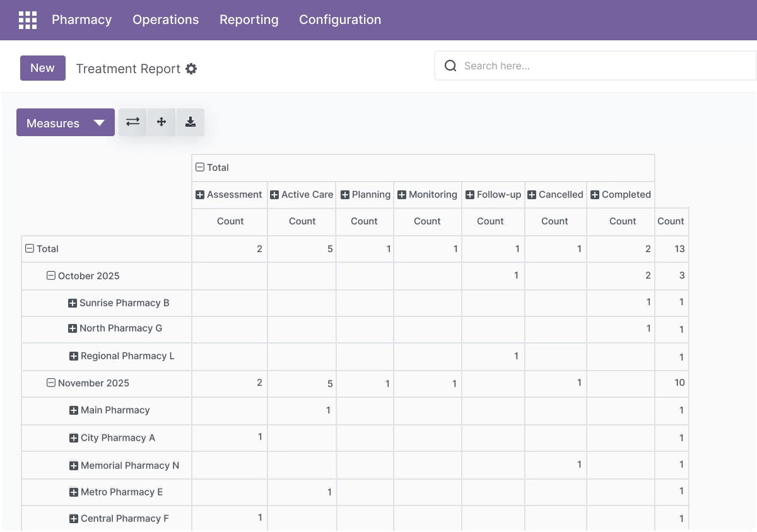Collapse the top Total column header

pos(200,167)
